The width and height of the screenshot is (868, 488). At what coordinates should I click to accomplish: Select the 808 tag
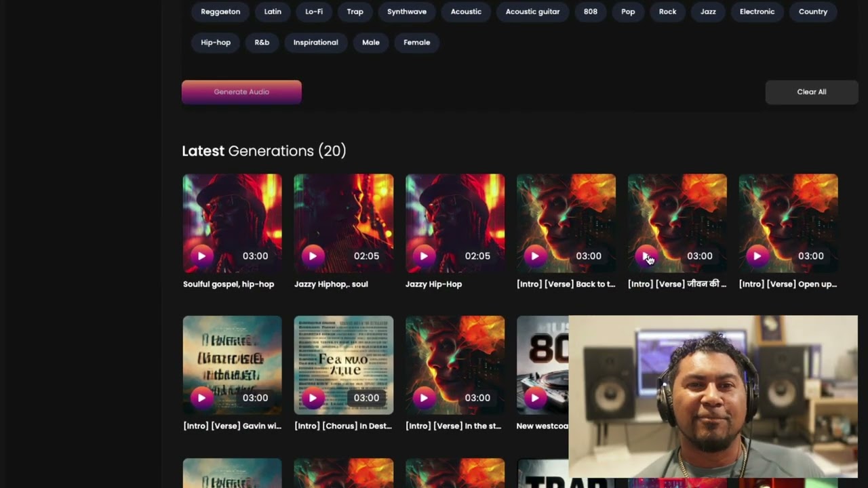[x=591, y=12]
